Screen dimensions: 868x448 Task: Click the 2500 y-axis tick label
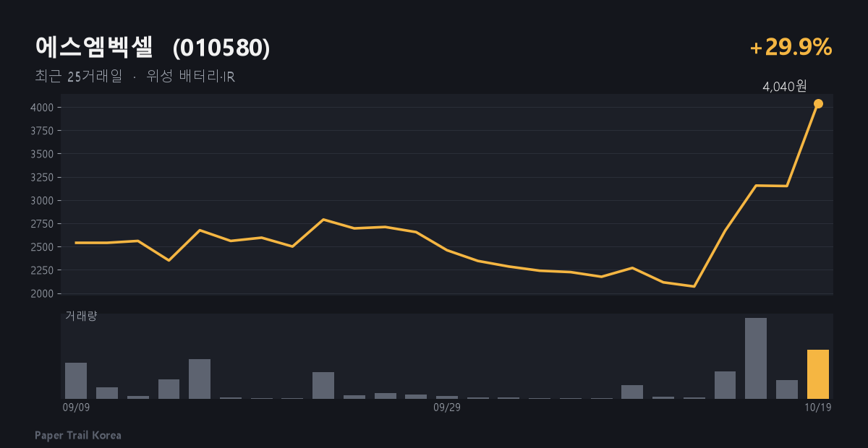[x=43, y=247]
